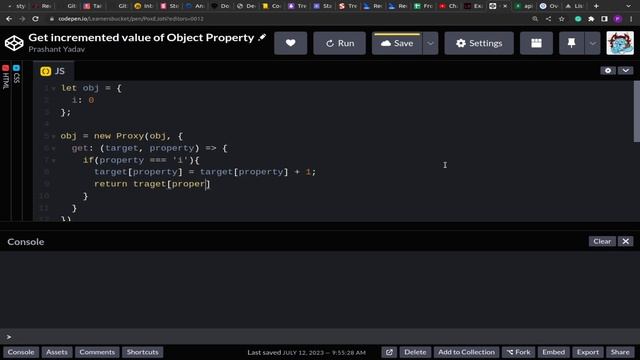This screenshot has height=360, width=640.
Task: Show tab search dropdown
Action: 629,6
